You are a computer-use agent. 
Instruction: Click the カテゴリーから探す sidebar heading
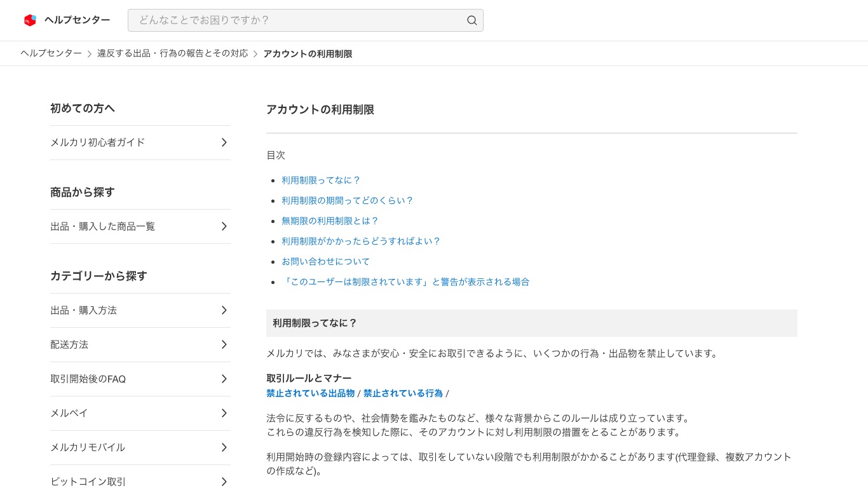pos(98,276)
